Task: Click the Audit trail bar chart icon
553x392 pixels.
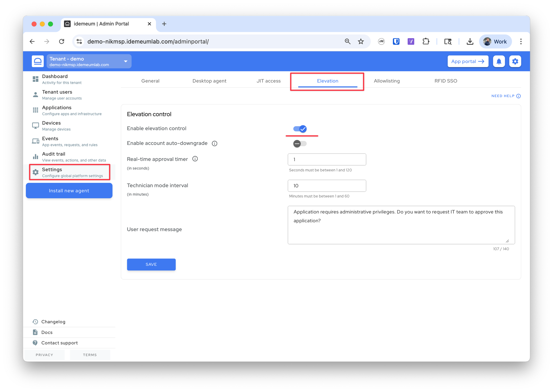Action: [x=35, y=157]
